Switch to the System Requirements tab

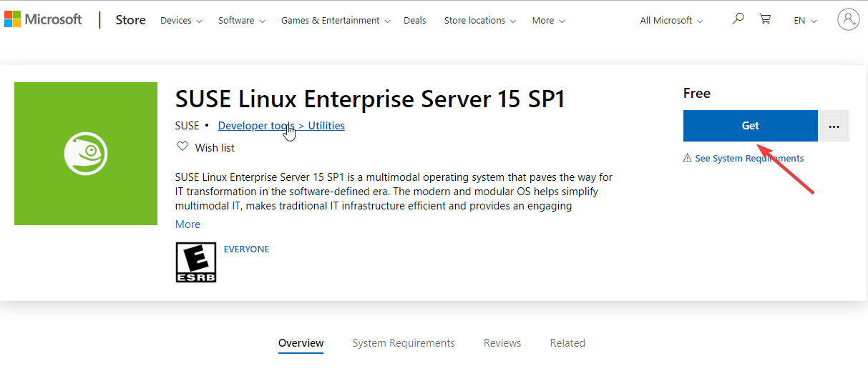click(404, 343)
